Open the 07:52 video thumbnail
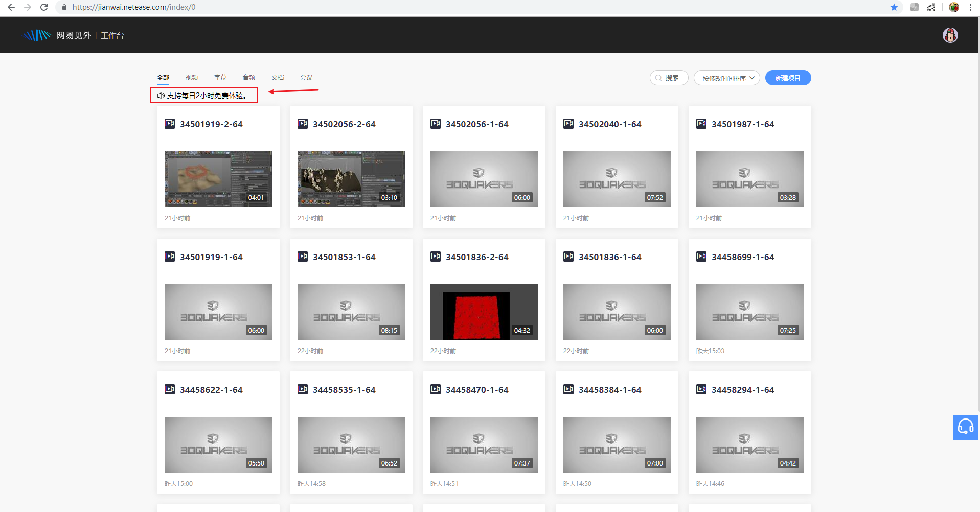 click(x=617, y=179)
